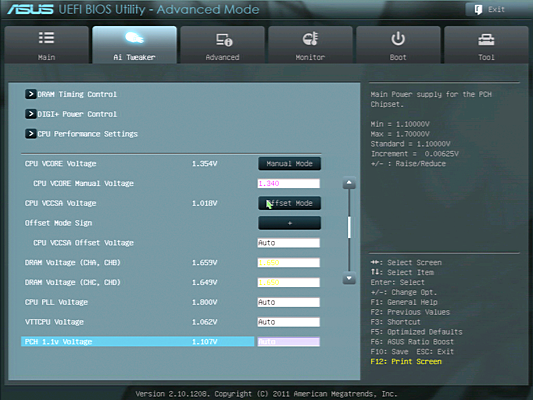Select the CPU PLL Voltage Auto field
Image resolution: width=533 pixels, height=400 pixels.
click(x=289, y=302)
